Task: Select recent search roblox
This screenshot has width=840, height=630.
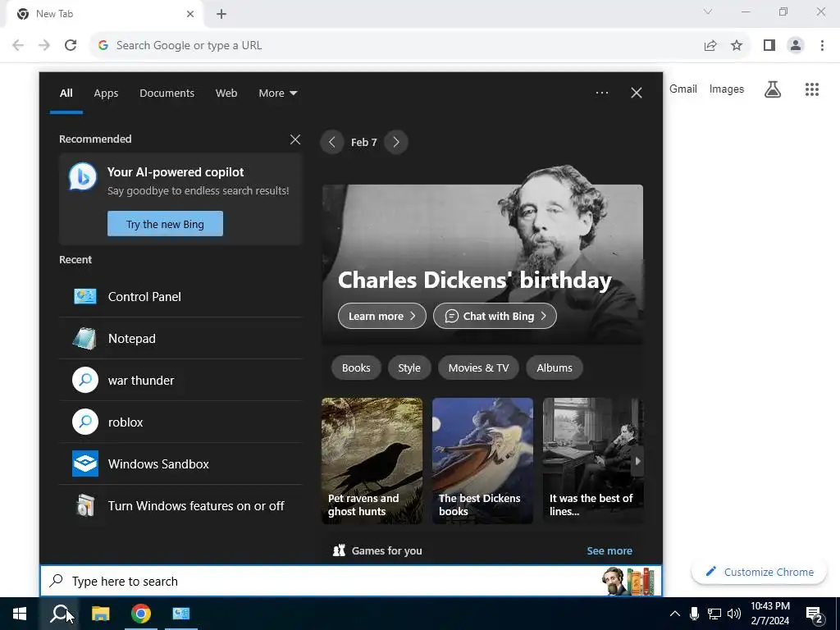Action: (181, 422)
